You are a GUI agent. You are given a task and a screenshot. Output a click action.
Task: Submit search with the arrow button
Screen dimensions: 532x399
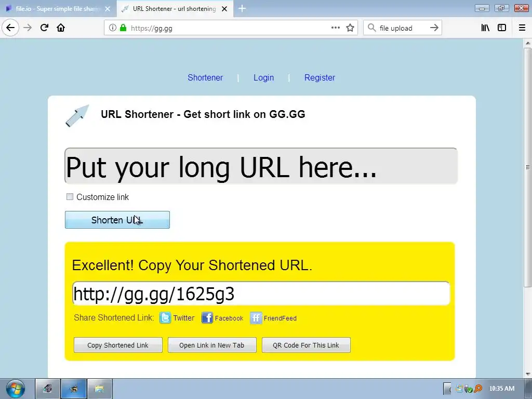tap(434, 28)
